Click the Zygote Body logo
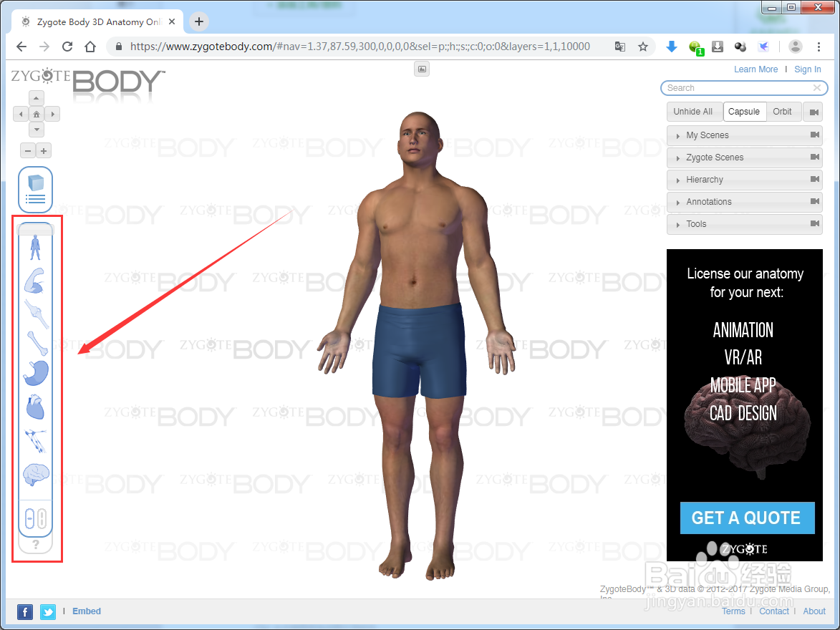 click(x=88, y=82)
